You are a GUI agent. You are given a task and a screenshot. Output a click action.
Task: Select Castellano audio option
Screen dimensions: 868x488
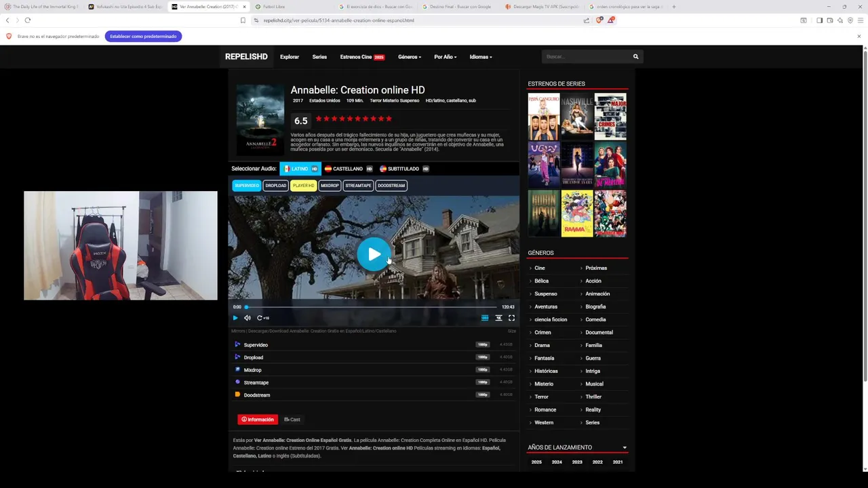click(x=349, y=169)
